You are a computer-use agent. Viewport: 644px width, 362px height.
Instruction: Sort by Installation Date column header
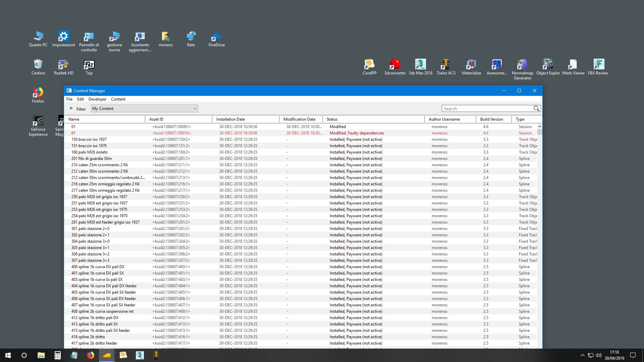pos(246,119)
